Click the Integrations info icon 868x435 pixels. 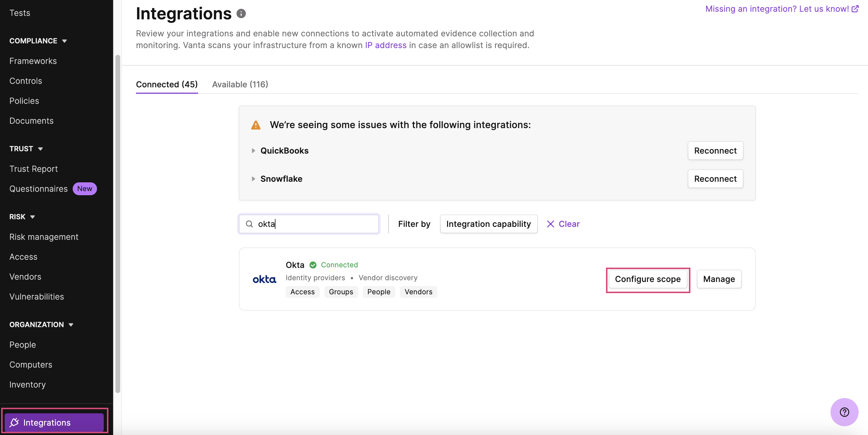241,13
